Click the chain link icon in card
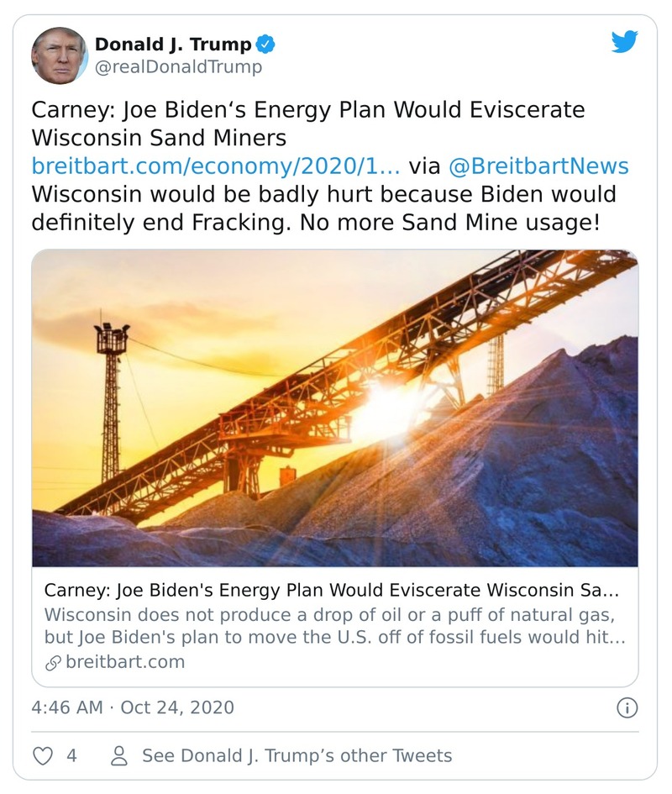The image size is (672, 794). coord(52,661)
